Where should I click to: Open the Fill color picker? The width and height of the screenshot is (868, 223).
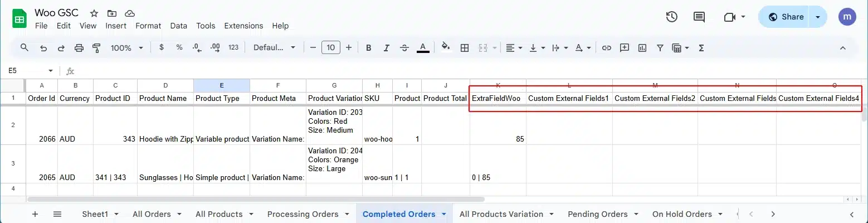(445, 48)
